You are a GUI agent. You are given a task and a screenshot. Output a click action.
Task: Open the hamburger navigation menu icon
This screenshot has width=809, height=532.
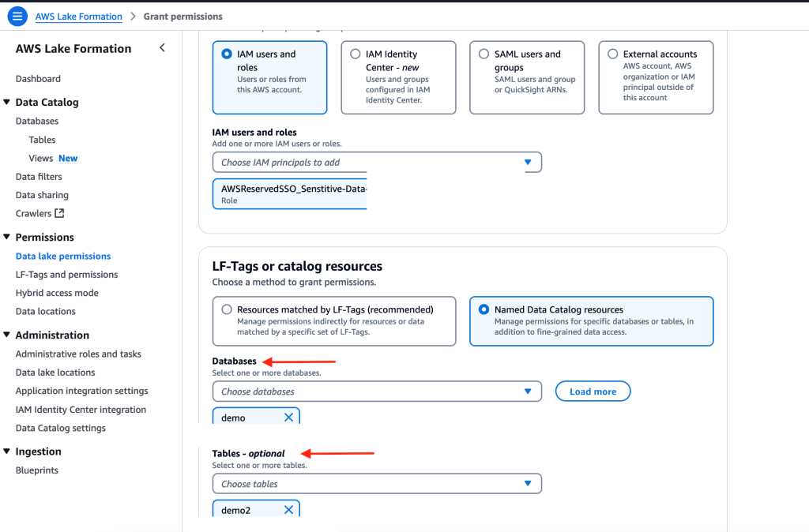pos(17,16)
